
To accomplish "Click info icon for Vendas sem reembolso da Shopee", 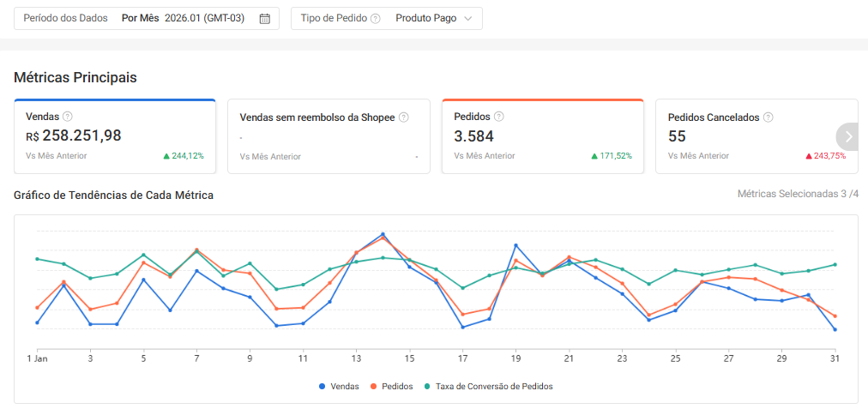I will [403, 117].
